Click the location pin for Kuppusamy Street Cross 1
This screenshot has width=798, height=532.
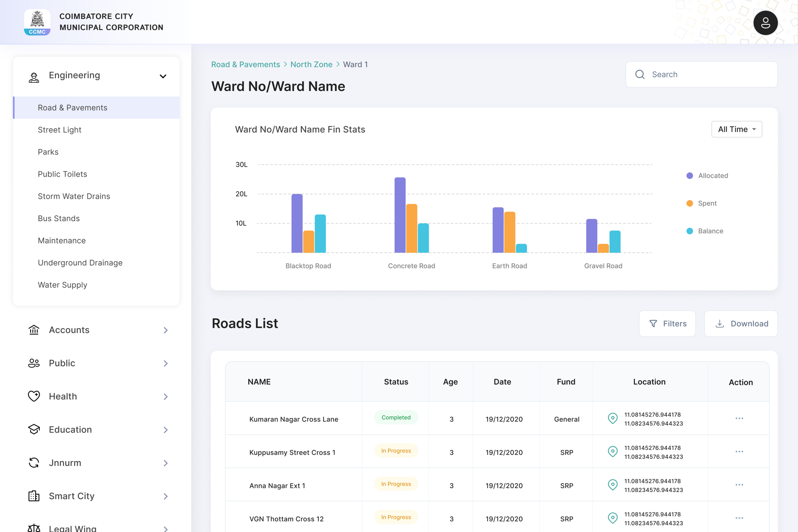[x=613, y=452]
